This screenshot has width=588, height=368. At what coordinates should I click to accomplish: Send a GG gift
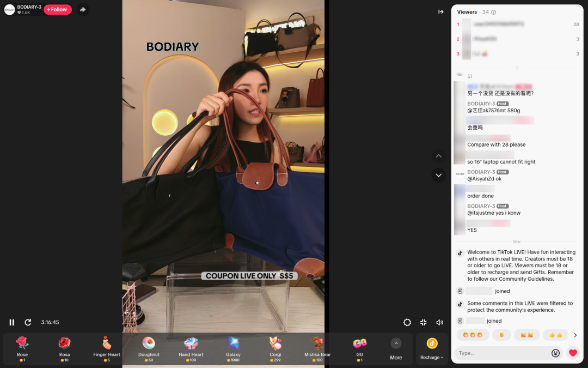pos(360,349)
